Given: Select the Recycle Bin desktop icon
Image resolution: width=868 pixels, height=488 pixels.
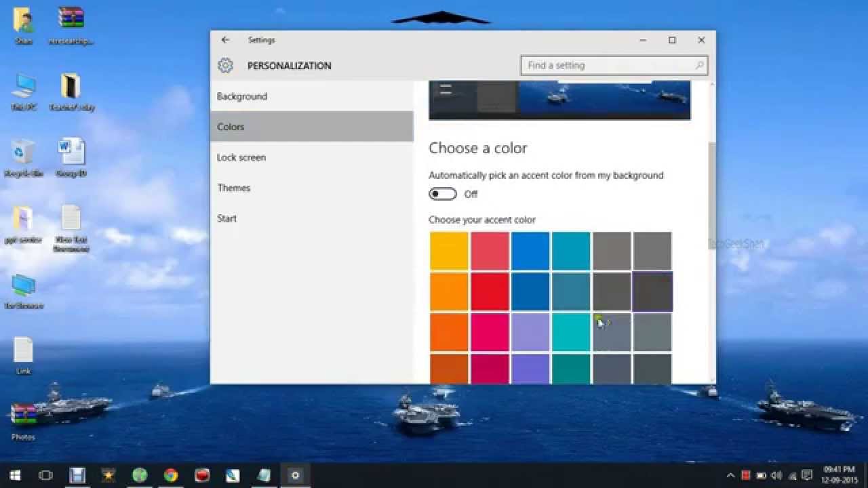Looking at the screenshot, I should pyautogui.click(x=24, y=157).
